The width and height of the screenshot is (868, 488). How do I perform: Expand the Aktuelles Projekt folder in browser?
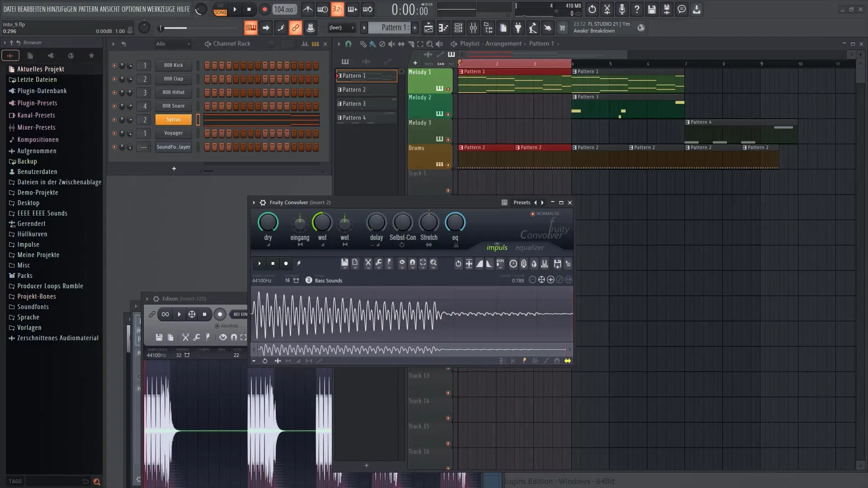40,69
